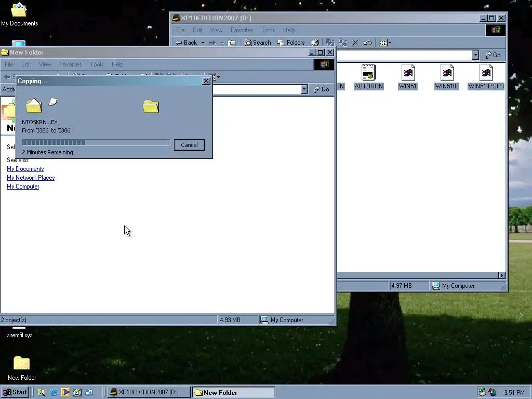
Task: Click the Copy To icon in D: toolbar
Action: tap(343, 43)
